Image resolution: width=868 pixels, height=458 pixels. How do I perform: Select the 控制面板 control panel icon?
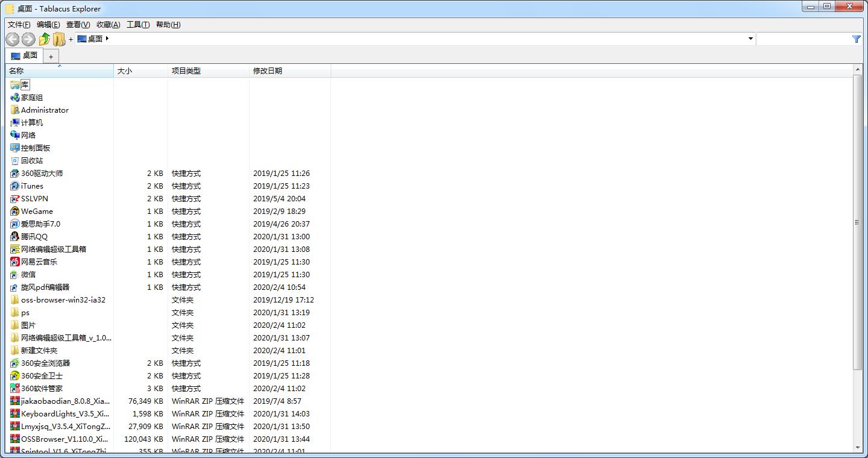click(15, 148)
